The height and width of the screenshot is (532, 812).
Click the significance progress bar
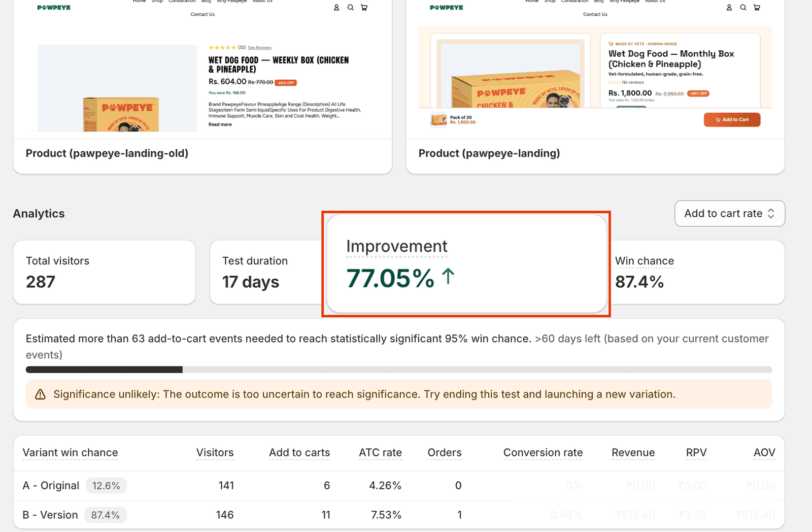399,370
